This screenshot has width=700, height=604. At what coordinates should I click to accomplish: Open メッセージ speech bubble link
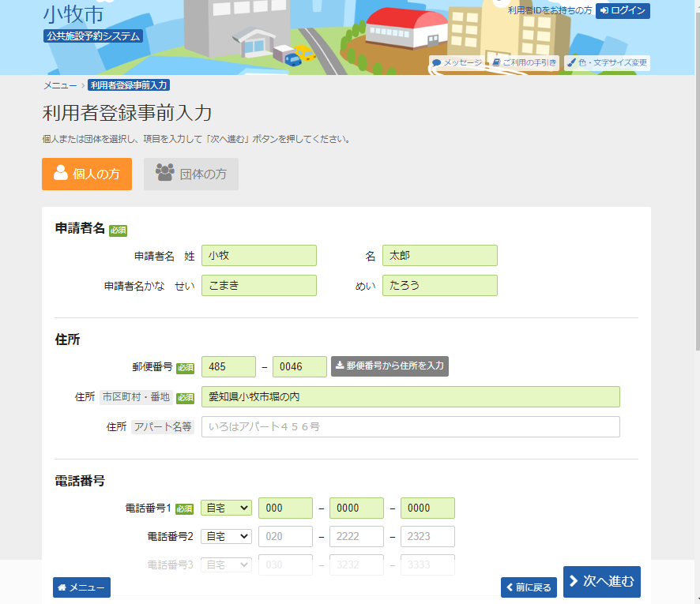(457, 62)
